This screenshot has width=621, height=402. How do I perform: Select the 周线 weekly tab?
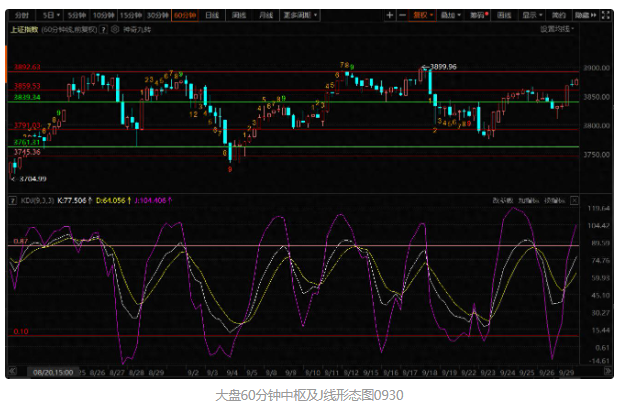238,16
